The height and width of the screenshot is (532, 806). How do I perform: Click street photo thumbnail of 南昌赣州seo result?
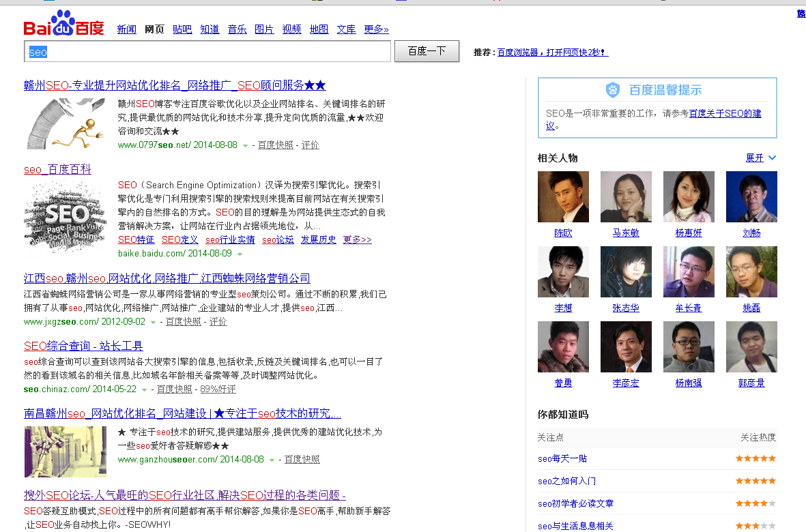(66, 452)
